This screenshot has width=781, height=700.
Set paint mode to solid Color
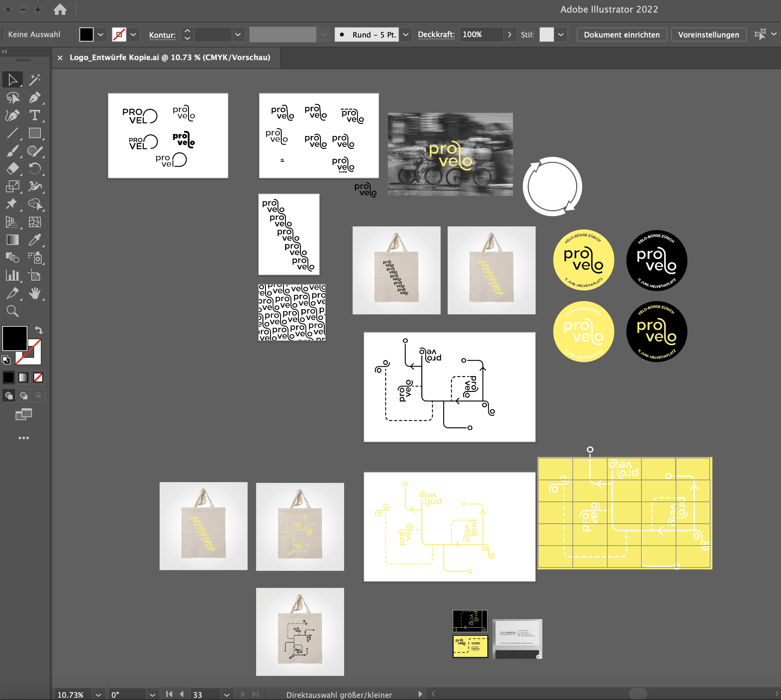[9, 378]
